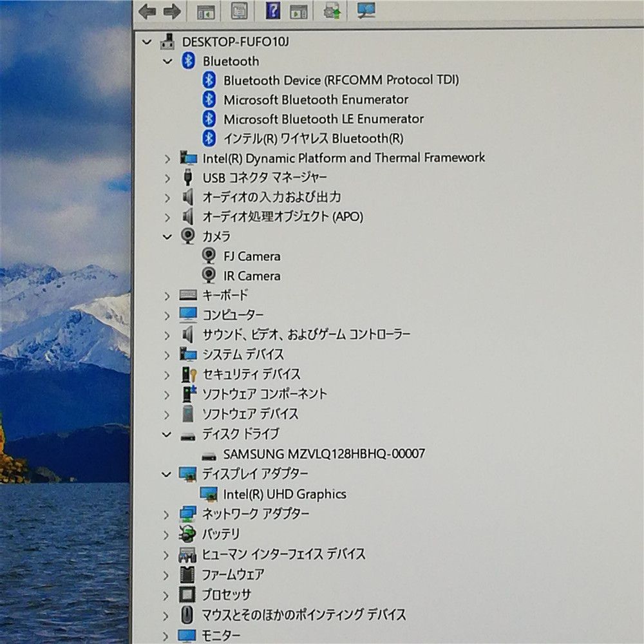Click the Bluetooth category icon
The height and width of the screenshot is (644, 644).
pyautogui.click(x=188, y=61)
